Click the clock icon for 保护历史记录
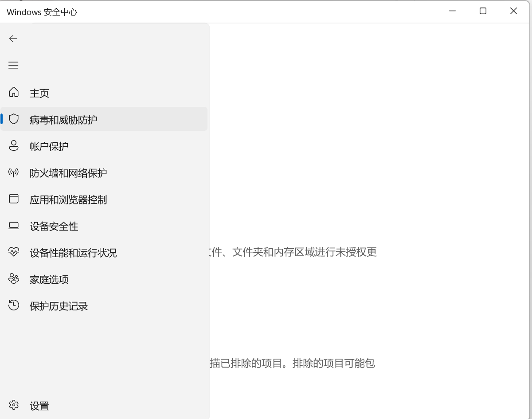Screen dimensions: 532x419 [x=14, y=305]
